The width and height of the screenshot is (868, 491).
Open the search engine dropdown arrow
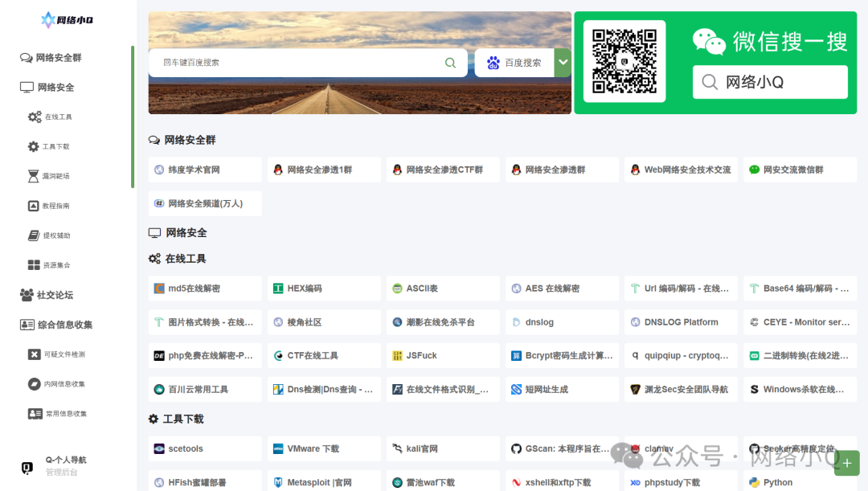click(x=563, y=63)
